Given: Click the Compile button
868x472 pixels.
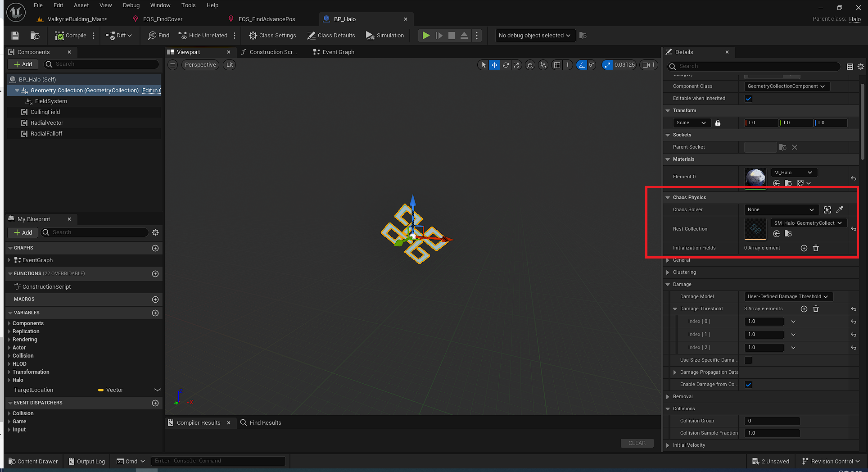Looking at the screenshot, I should [71, 36].
